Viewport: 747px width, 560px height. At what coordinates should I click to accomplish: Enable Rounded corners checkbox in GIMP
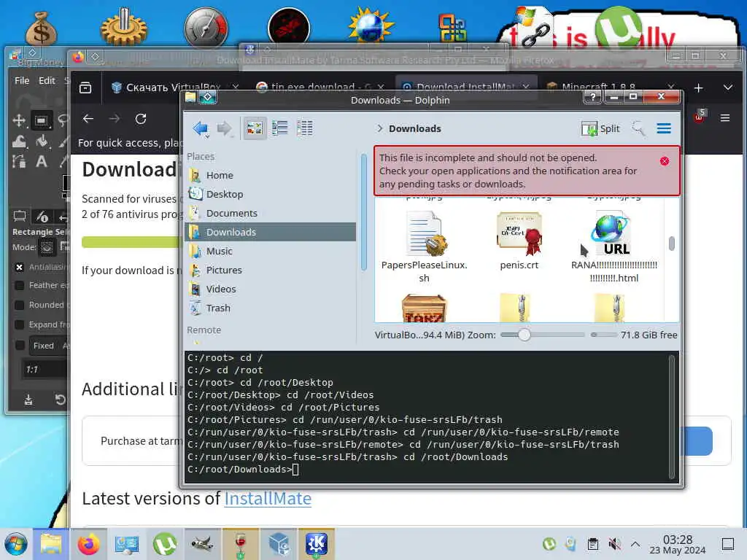click(x=19, y=305)
